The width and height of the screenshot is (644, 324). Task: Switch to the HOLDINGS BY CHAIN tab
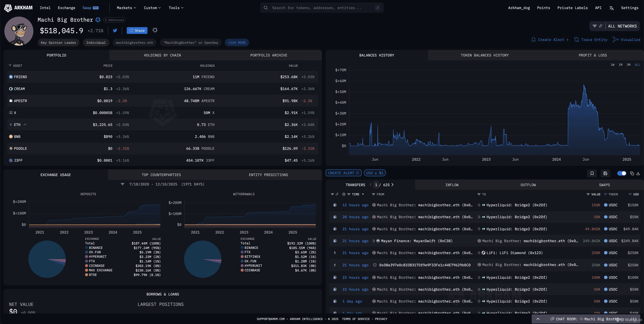pos(162,55)
